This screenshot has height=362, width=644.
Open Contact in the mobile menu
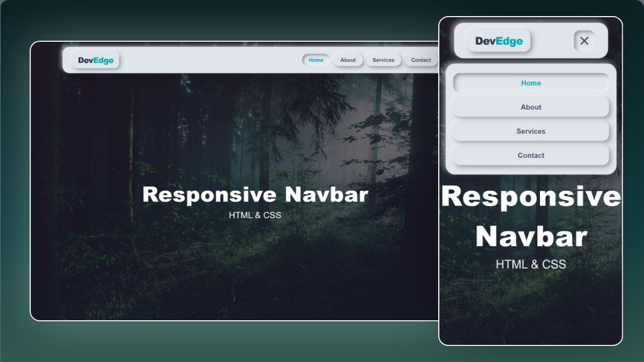pyautogui.click(x=531, y=155)
